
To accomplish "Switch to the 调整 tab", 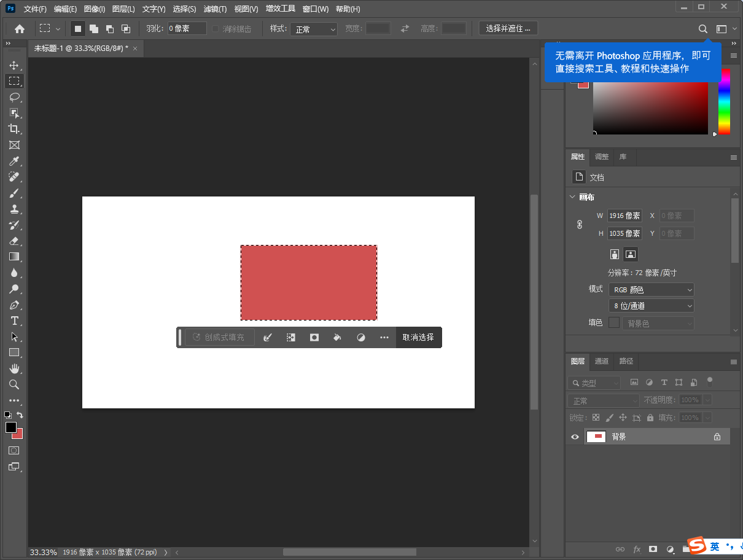I will pyautogui.click(x=602, y=157).
